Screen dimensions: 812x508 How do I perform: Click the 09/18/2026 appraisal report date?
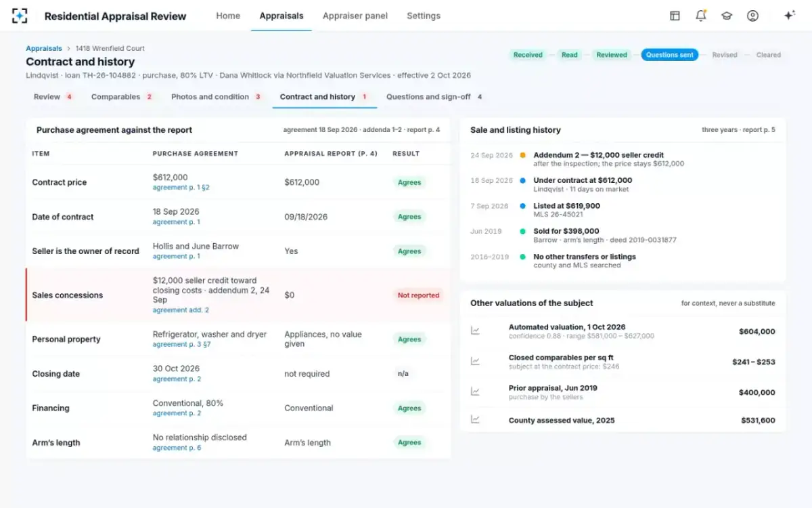click(x=306, y=217)
